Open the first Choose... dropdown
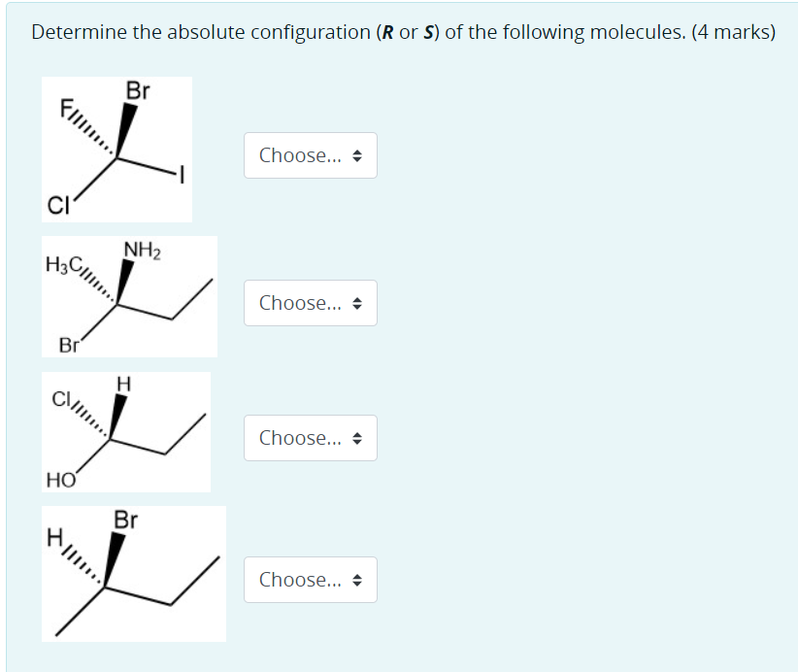The image size is (798, 672). point(309,155)
